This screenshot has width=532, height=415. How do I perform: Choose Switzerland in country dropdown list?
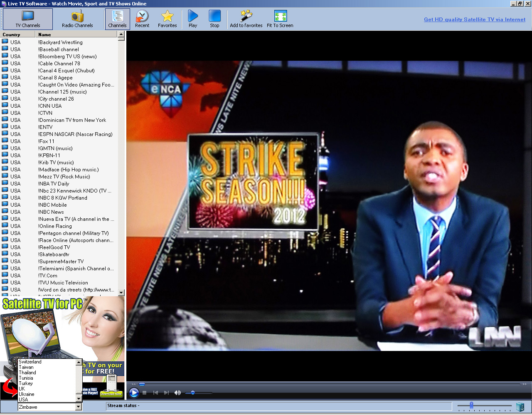47,362
